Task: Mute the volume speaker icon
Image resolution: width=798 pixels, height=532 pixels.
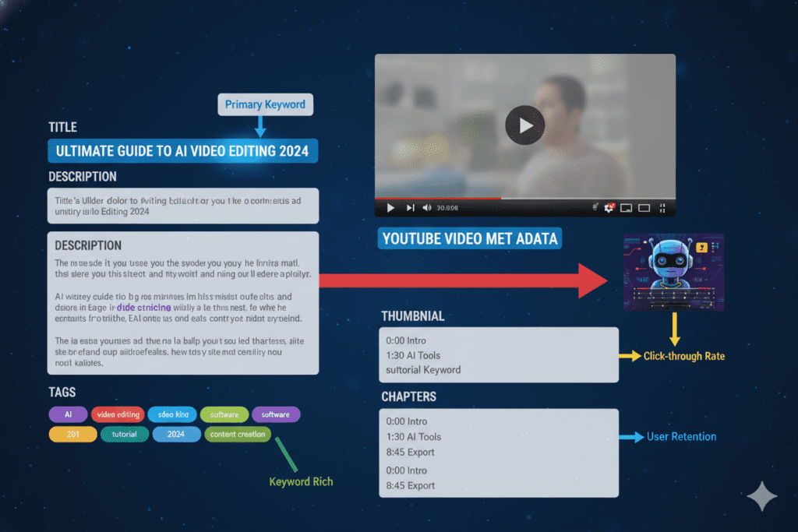Action: [427, 208]
